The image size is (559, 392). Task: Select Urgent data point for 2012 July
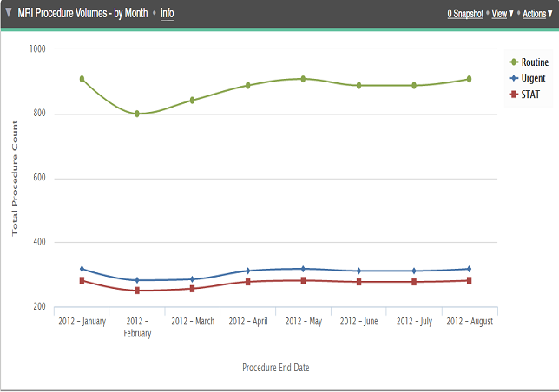(x=414, y=271)
